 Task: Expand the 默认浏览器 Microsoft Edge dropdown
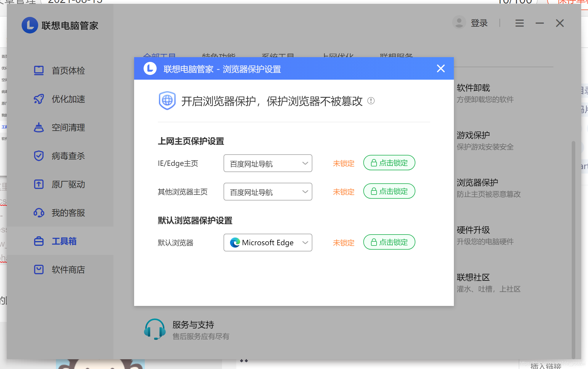[x=268, y=243]
